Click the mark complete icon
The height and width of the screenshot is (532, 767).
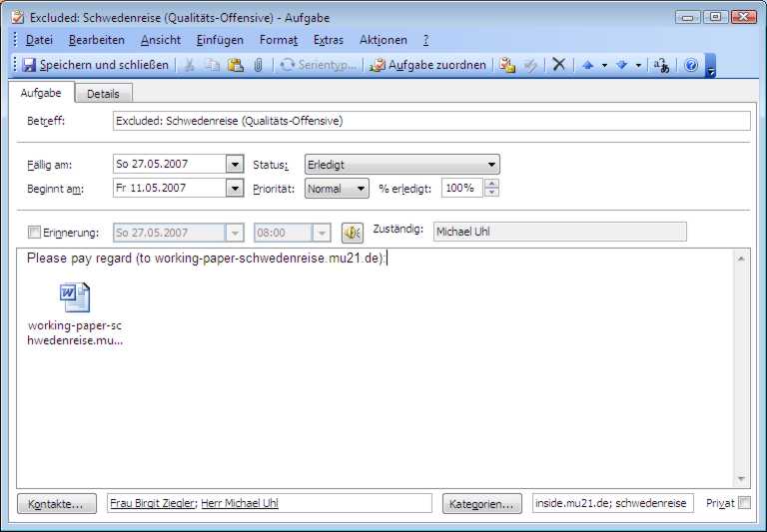click(x=530, y=65)
